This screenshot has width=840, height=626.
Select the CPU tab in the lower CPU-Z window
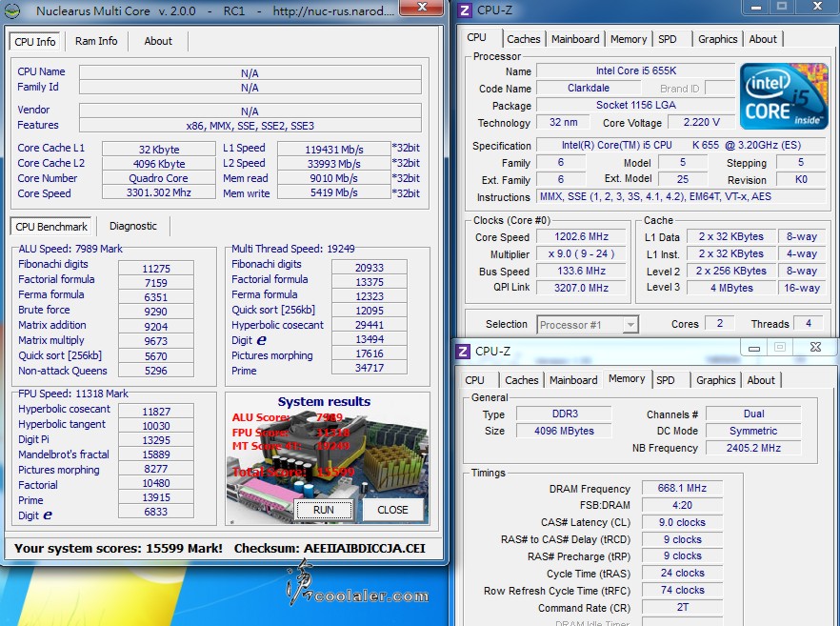(474, 380)
